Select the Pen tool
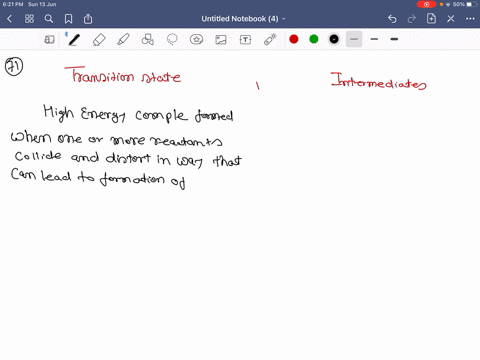Screen dimensions: 480x360 (74, 40)
